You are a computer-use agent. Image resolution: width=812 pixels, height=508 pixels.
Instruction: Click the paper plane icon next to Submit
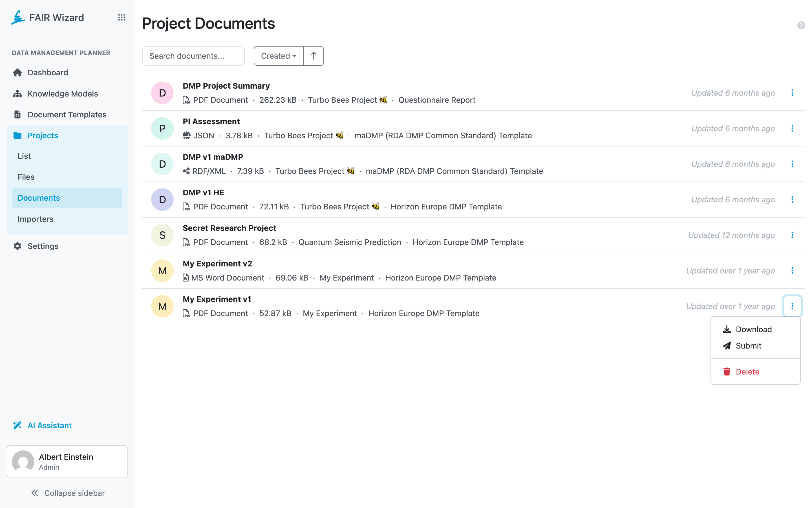click(727, 346)
